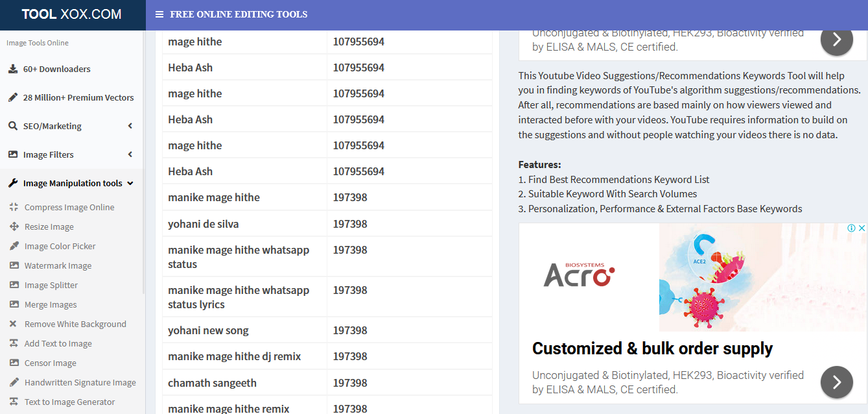Viewport: 868px width, 414px height.
Task: Open the Image Splitter tool
Action: tap(51, 285)
